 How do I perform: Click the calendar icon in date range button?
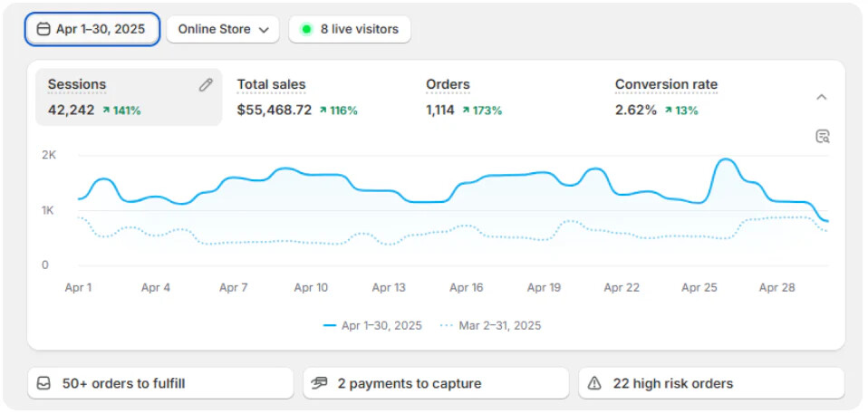43,29
